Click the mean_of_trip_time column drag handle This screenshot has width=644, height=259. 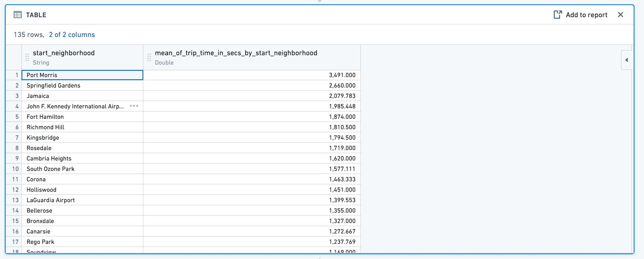tap(149, 57)
